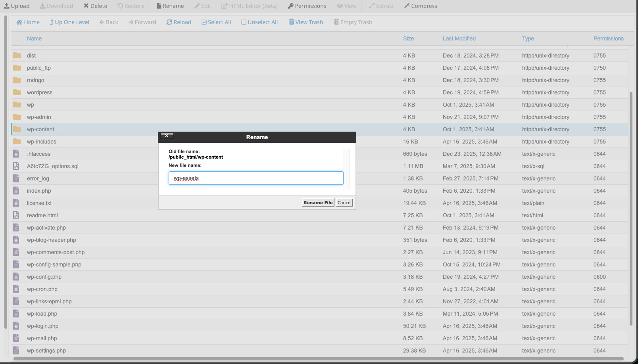Sort by Last Modified column
Viewport: 638px width, 364px height.
pyautogui.click(x=459, y=38)
